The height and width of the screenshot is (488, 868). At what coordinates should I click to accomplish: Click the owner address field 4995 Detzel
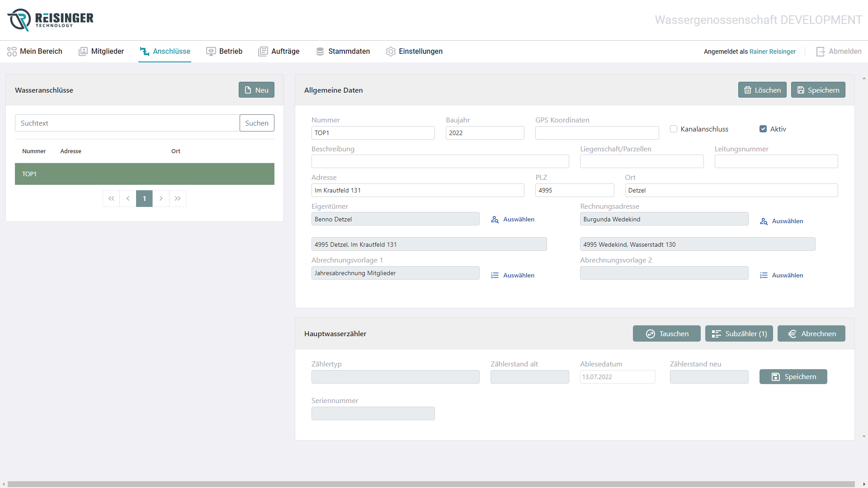pyautogui.click(x=429, y=244)
